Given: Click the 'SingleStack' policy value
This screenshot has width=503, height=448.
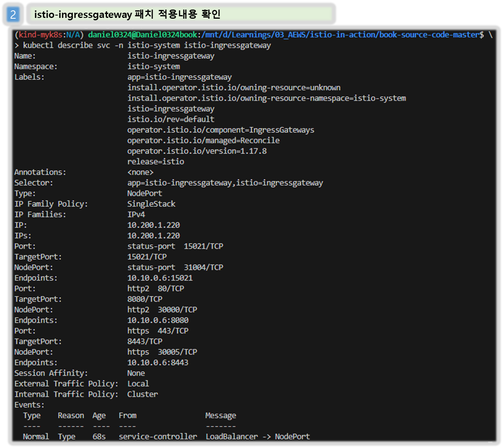Looking at the screenshot, I should click(151, 204).
